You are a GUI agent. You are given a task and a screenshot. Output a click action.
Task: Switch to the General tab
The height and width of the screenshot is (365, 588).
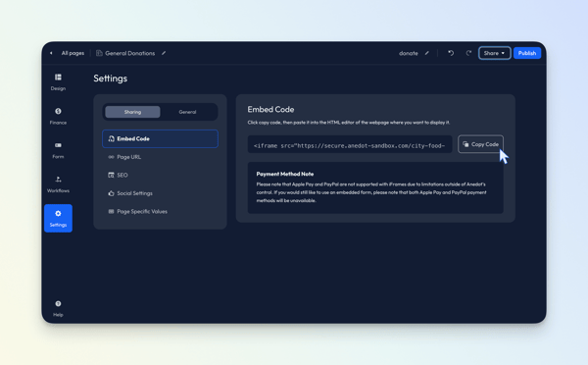pos(187,112)
